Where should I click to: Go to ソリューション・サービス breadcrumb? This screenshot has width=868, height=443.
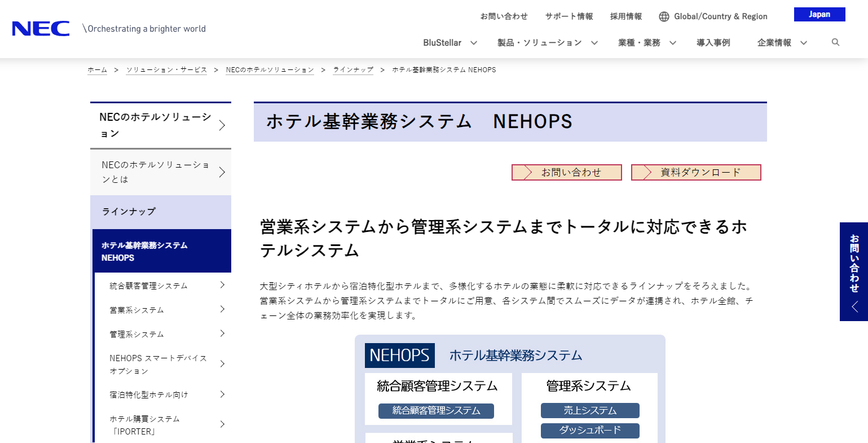point(166,70)
